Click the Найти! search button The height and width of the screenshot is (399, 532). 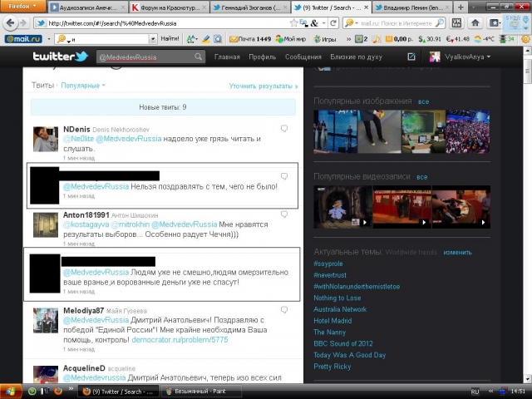pyautogui.click(x=170, y=39)
